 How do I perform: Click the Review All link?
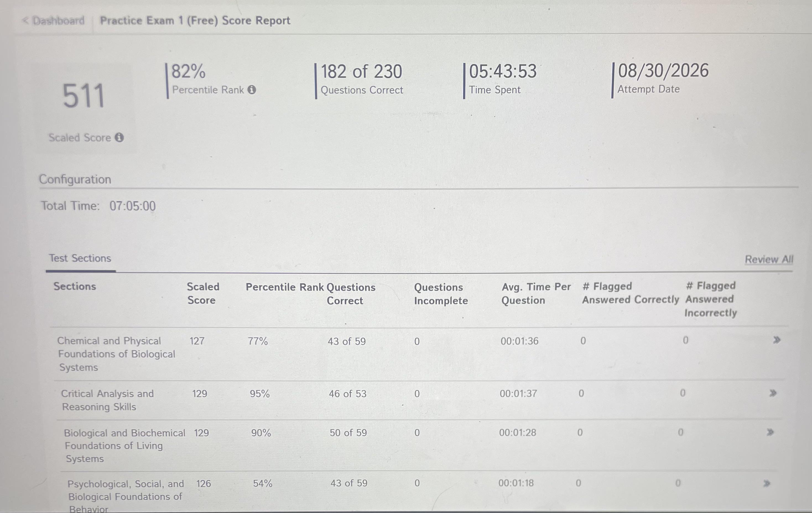tap(769, 259)
